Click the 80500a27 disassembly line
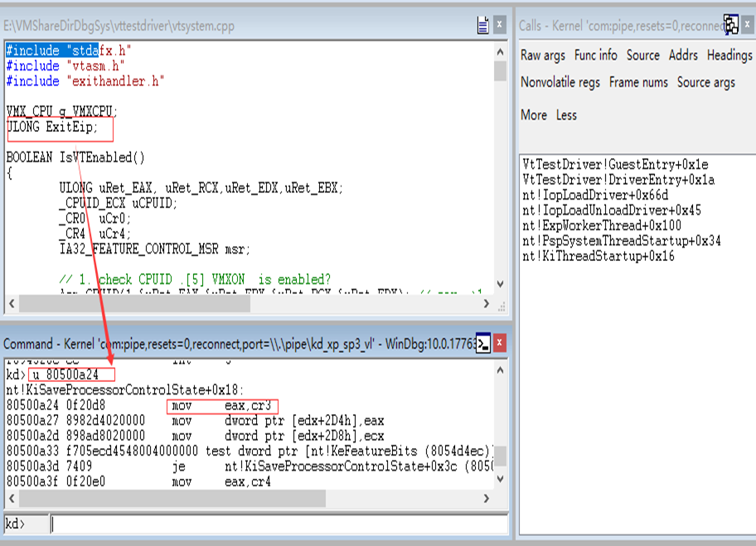This screenshot has width=756, height=546. (196, 421)
